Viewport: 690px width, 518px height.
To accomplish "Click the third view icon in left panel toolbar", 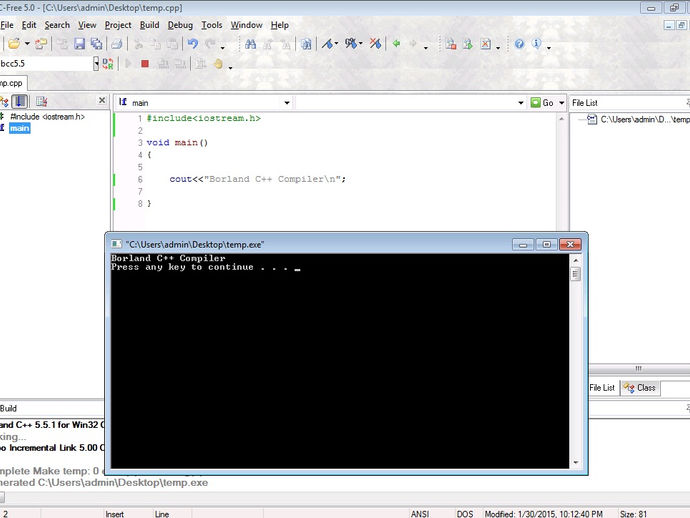I will click(41, 102).
